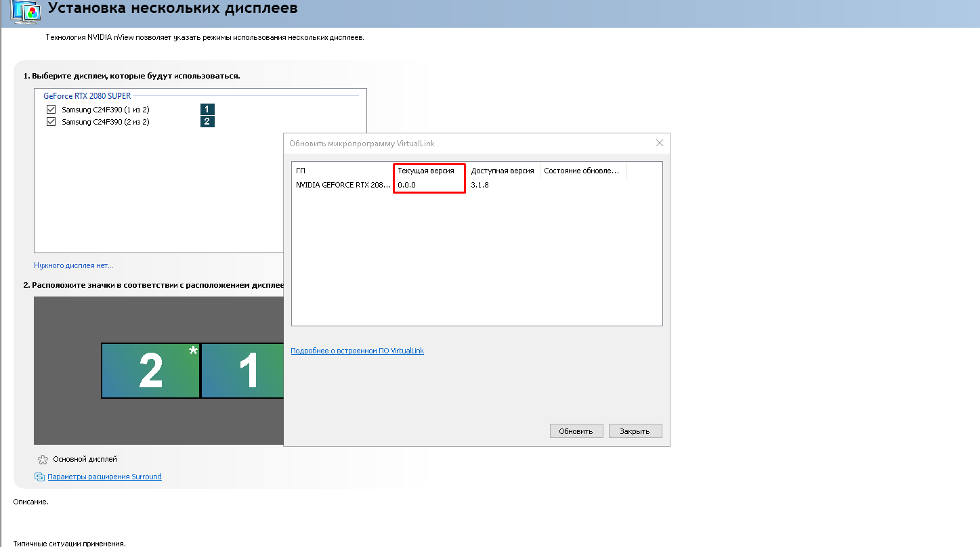Click the blue "1" badge beside the first Samsung display
980x547 pixels.
[x=207, y=109]
